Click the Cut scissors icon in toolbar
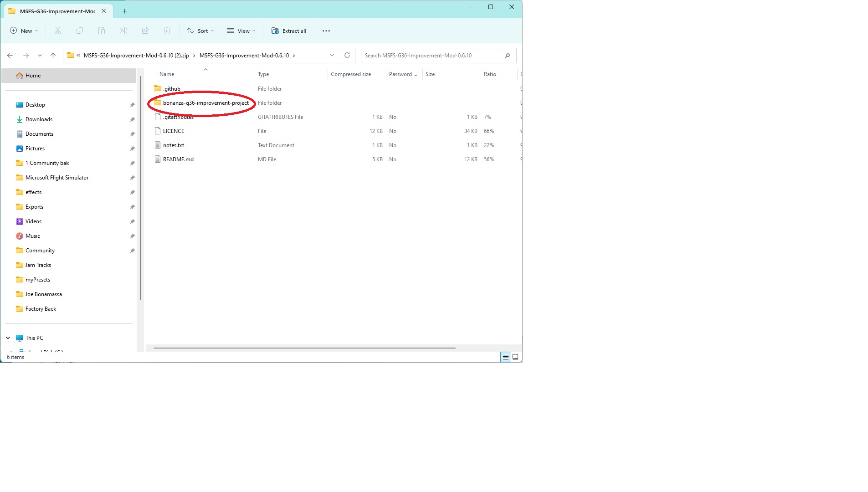Screen dimensions: 868x492 coord(58,31)
